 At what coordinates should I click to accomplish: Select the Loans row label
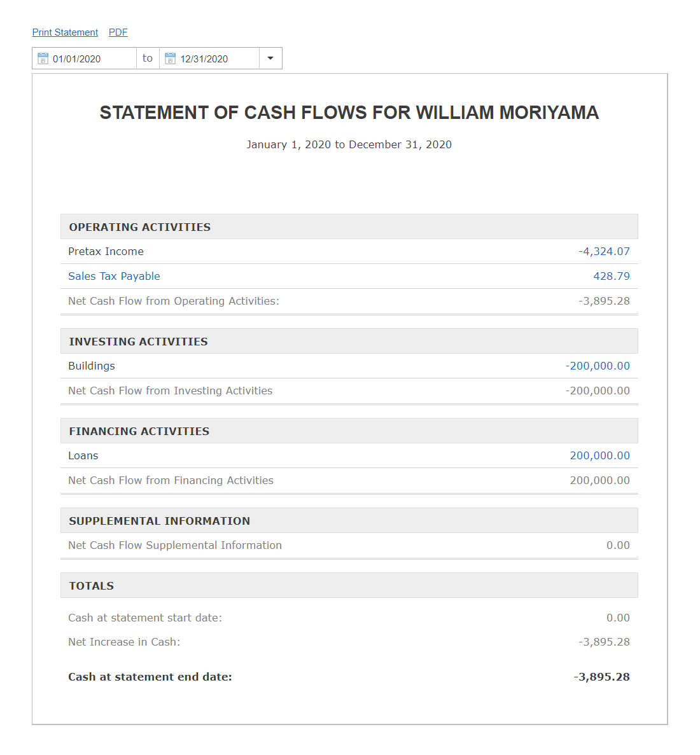point(83,455)
